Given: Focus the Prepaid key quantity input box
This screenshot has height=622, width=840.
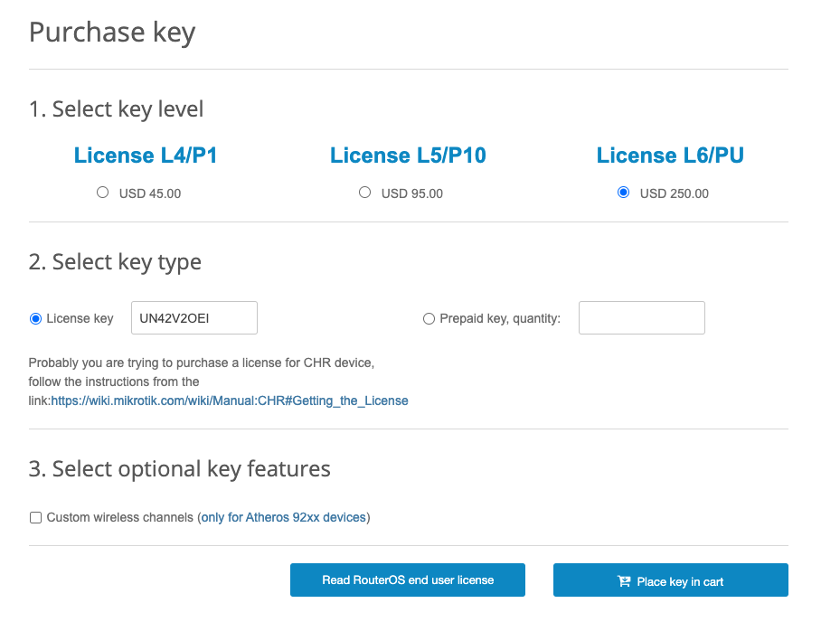Looking at the screenshot, I should pos(641,318).
